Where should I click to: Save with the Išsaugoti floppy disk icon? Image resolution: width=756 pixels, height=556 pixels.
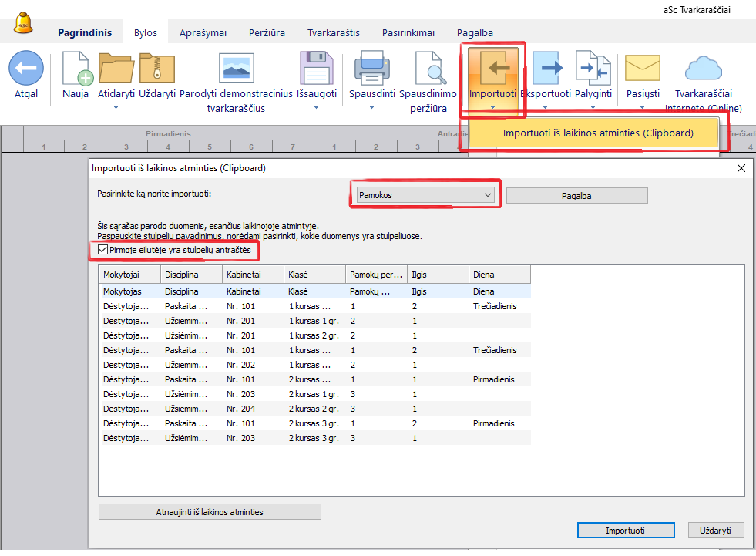click(317, 68)
